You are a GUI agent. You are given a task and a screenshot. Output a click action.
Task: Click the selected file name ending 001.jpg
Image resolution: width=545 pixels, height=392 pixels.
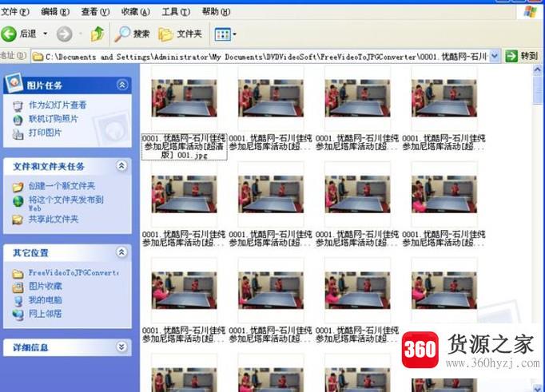[x=185, y=147]
